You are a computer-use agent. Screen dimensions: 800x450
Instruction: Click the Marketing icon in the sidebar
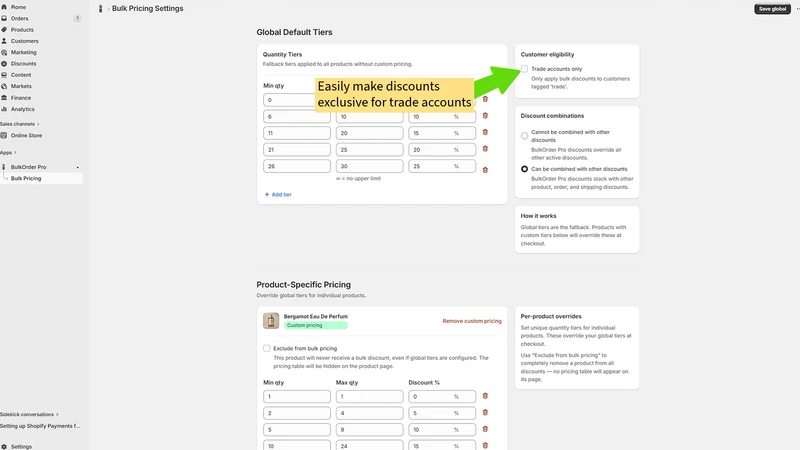point(4,52)
